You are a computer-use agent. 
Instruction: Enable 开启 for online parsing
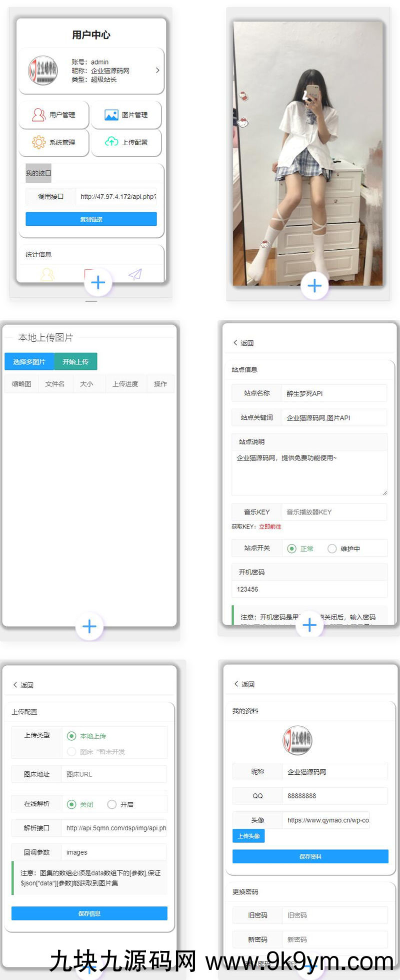(x=112, y=804)
